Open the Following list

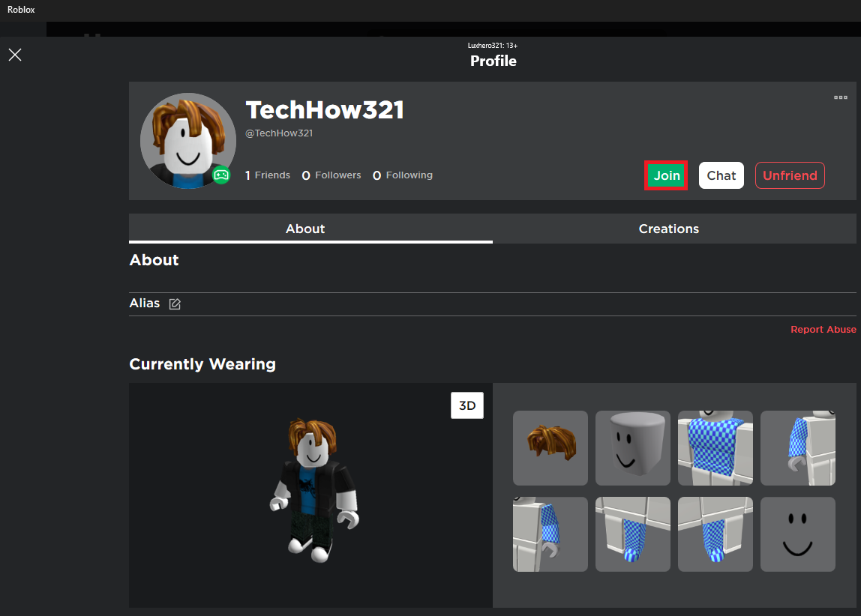pos(402,175)
